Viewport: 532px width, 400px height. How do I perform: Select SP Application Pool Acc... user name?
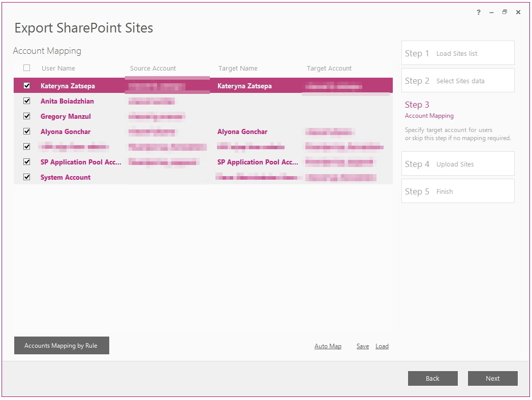(81, 162)
